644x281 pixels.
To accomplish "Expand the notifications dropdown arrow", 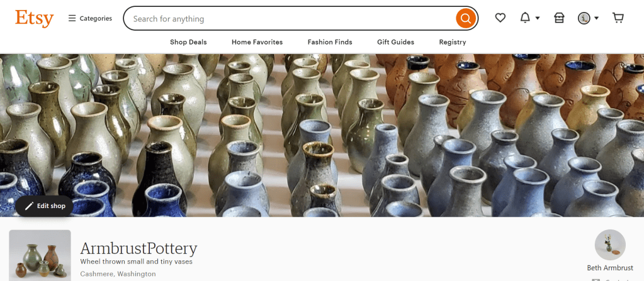I will pyautogui.click(x=537, y=18).
